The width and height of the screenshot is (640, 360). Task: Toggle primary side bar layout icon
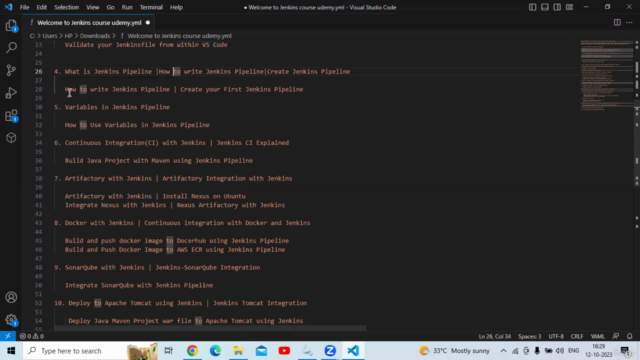532,7
